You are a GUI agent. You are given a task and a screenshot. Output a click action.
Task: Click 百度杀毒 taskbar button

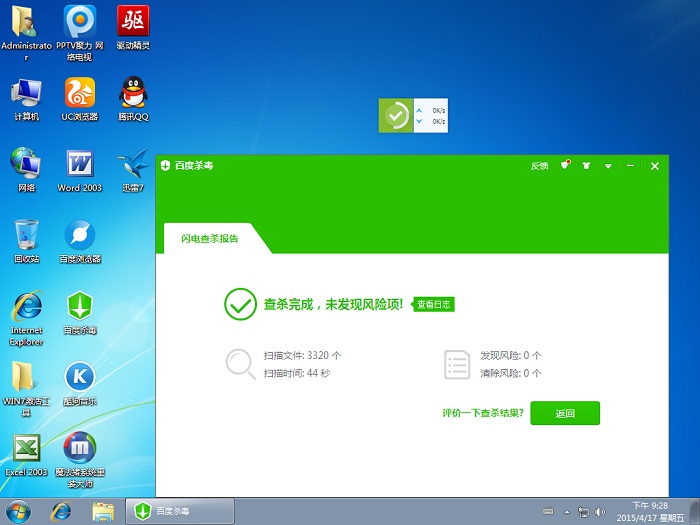tap(179, 511)
